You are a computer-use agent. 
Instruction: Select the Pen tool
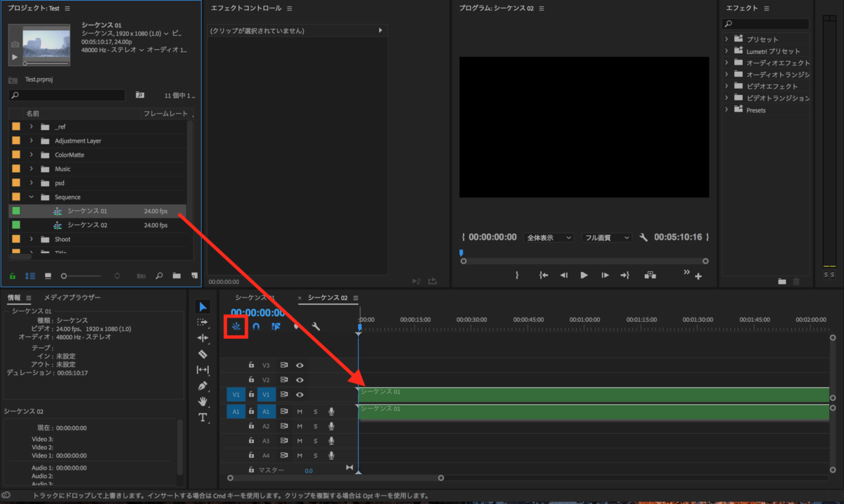click(203, 386)
